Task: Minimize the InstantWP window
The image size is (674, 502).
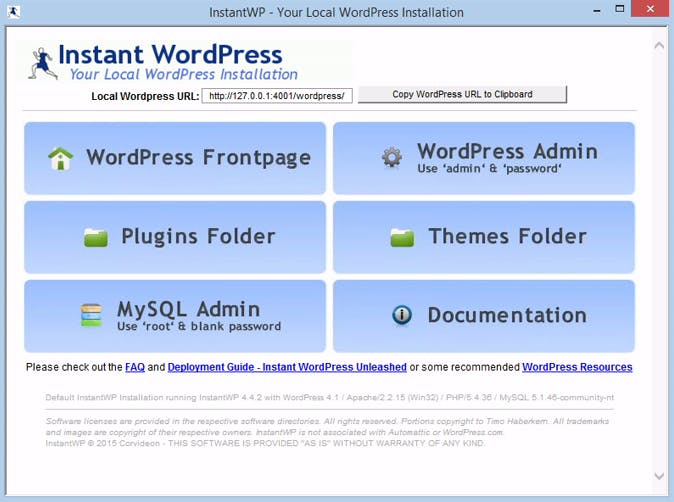Action: click(597, 11)
